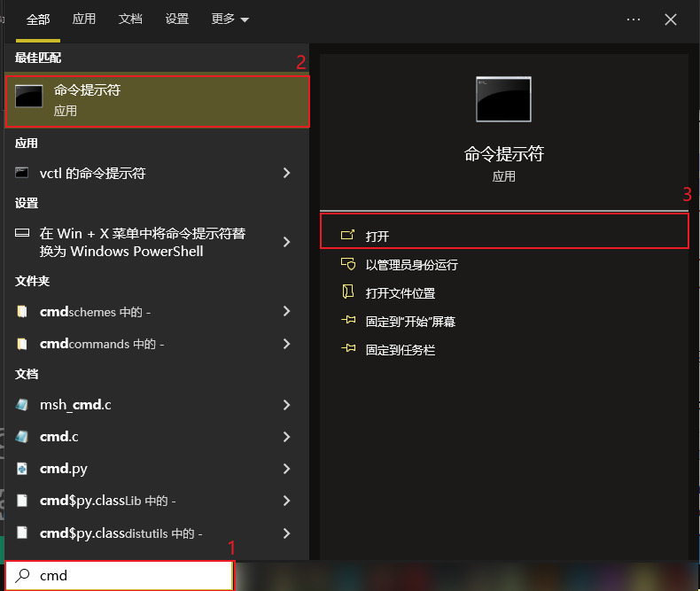Click the shield icon for 以管理员身份运行

coord(347,264)
